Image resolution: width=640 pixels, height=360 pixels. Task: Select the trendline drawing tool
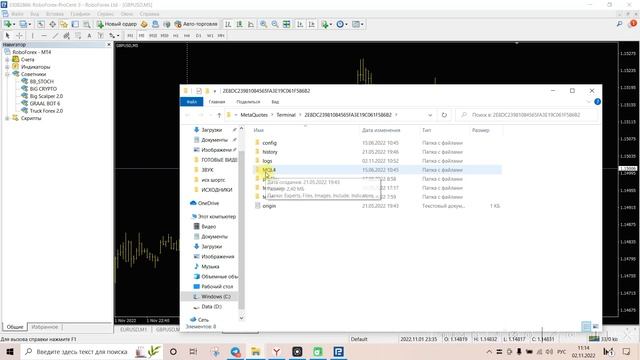coord(55,36)
